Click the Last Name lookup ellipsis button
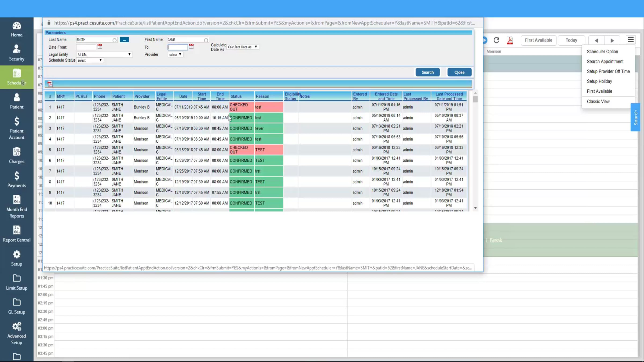Image resolution: width=644 pixels, height=362 pixels. pyautogui.click(x=124, y=40)
